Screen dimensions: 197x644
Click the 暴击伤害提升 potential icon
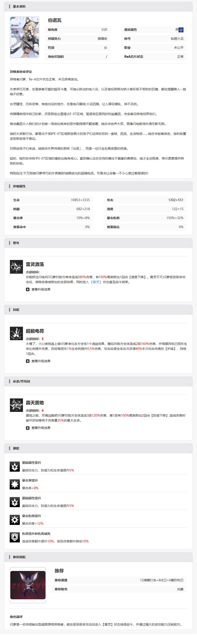click(15, 520)
